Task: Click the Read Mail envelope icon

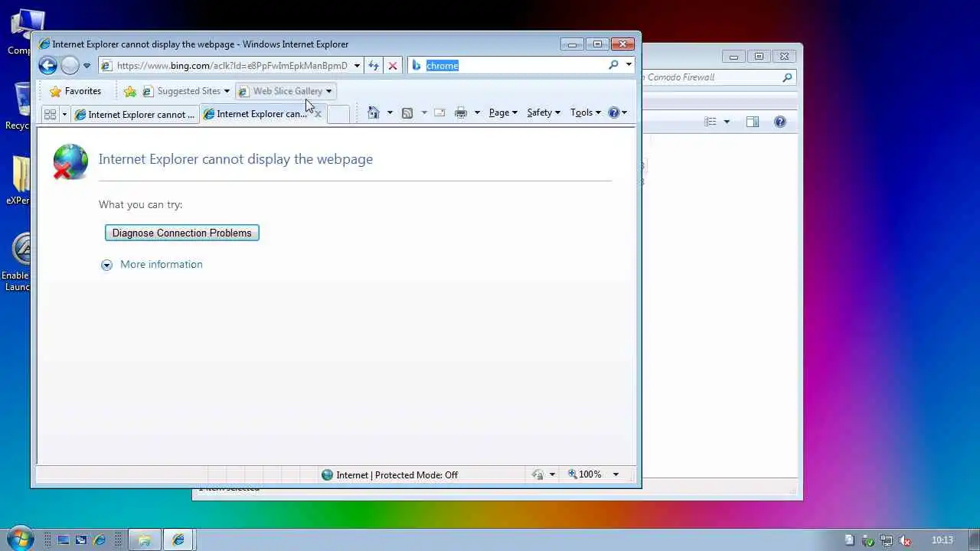Action: pyautogui.click(x=439, y=112)
